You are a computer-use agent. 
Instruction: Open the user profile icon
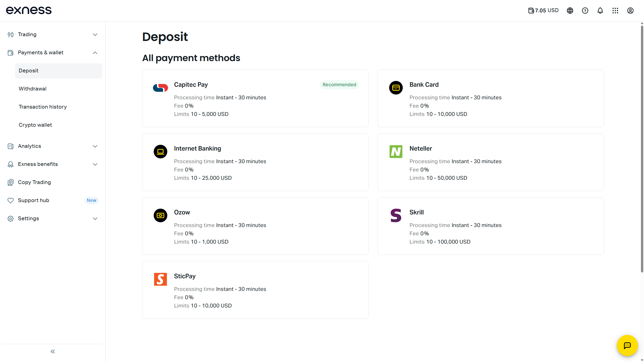(x=630, y=11)
